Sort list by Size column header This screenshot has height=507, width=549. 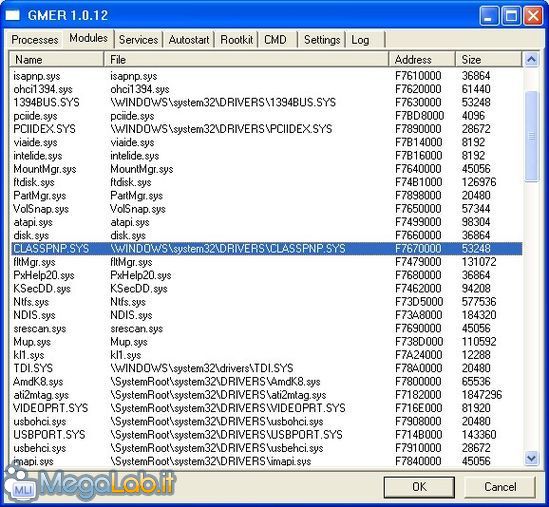(489, 60)
